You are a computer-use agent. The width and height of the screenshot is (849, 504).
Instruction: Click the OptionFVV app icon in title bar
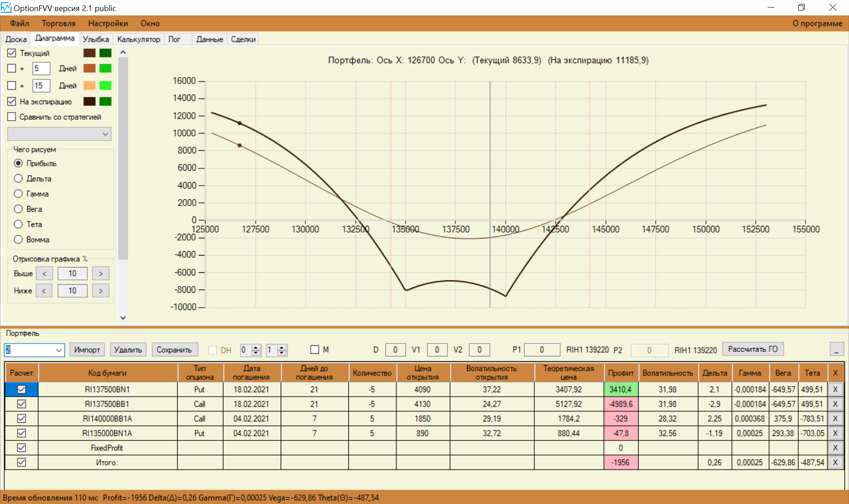(x=6, y=8)
